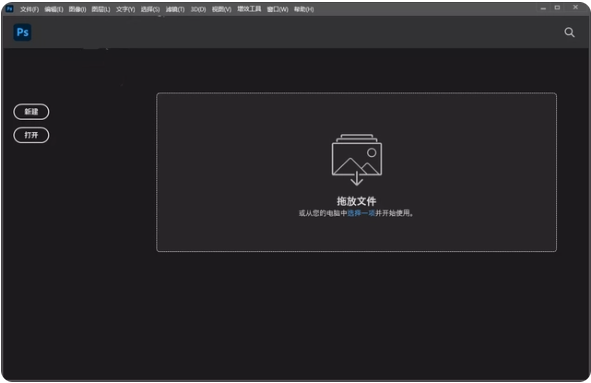591x383 pixels.
Task: Open the 视图(V) menu
Action: coord(221,9)
